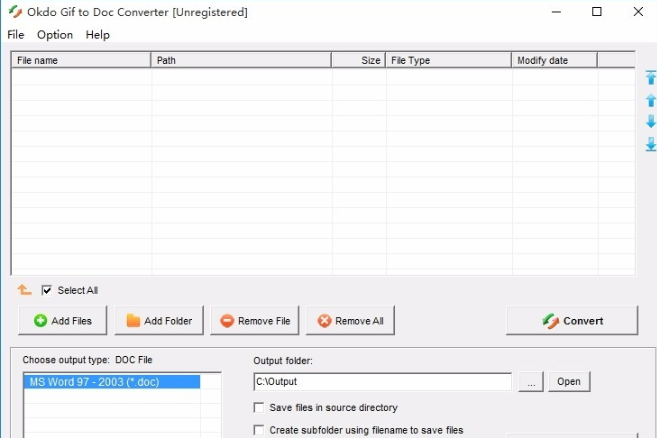This screenshot has height=438, width=657.
Task: Open the File menu
Action: click(x=16, y=35)
